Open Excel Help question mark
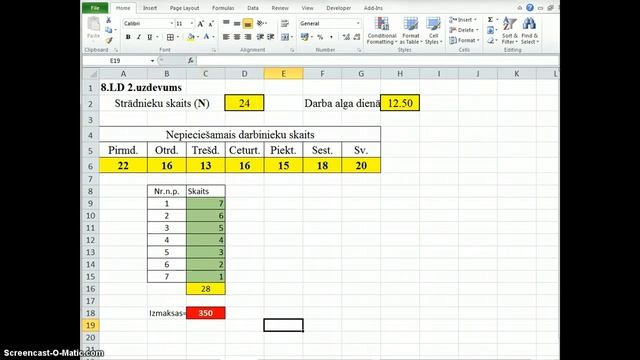 [530, 8]
